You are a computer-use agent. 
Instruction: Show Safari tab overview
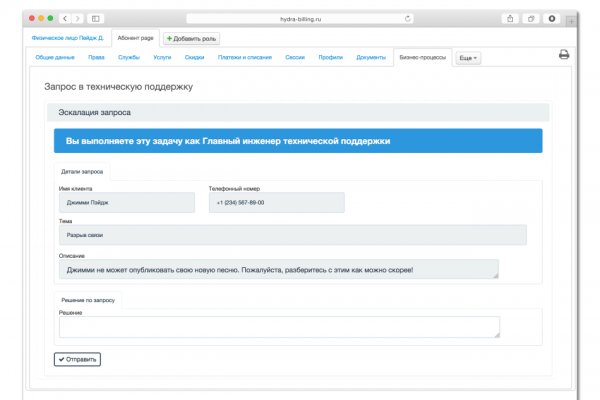point(531,18)
